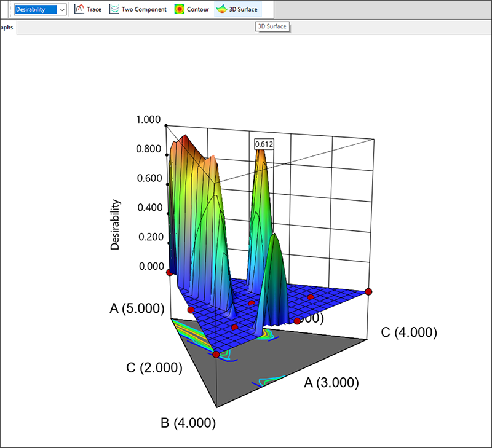
Task: Grab the toolbar grip handle
Action: coord(10,9)
